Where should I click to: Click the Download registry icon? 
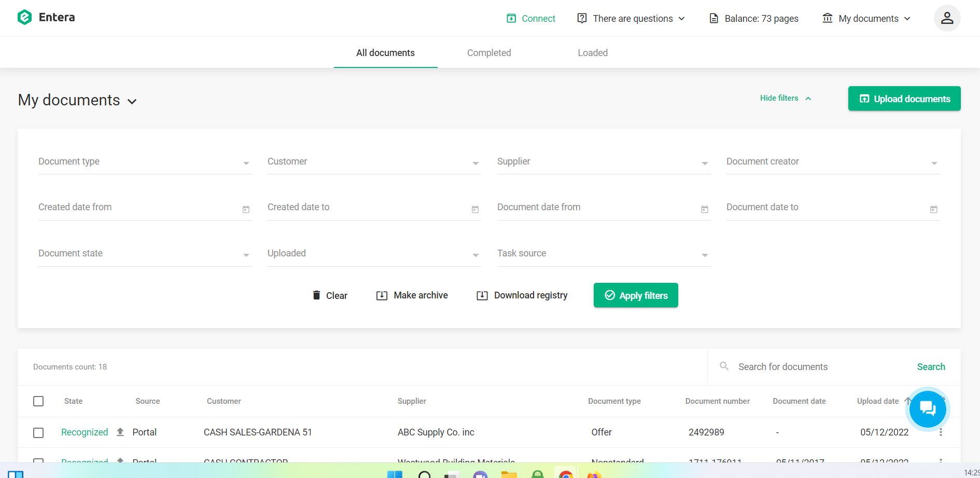click(x=482, y=295)
